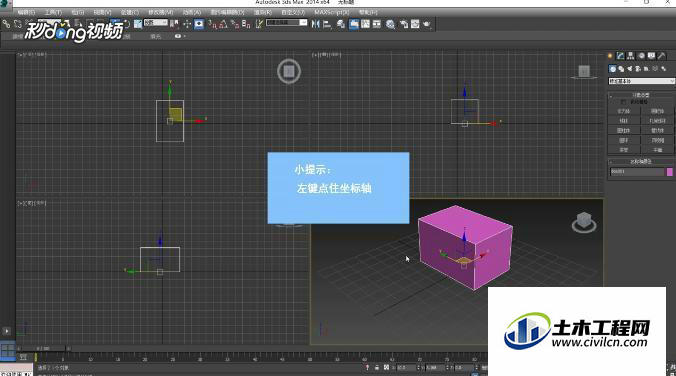Select the Shapes category icon

coord(621,69)
